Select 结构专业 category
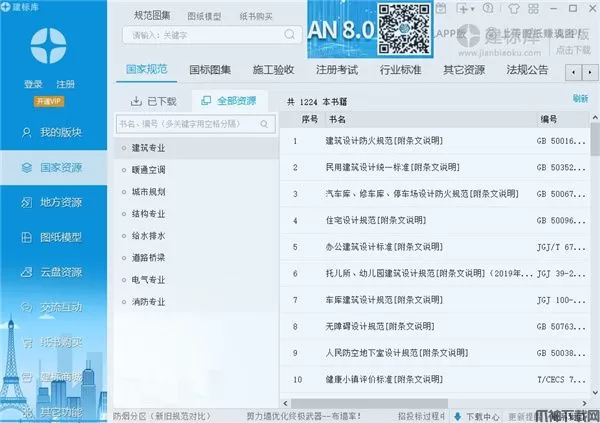Screen dimensions: 600x423 pyautogui.click(x=196, y=214)
